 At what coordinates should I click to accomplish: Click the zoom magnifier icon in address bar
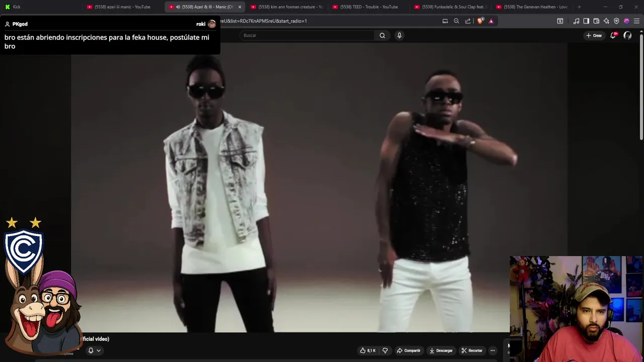[456, 21]
